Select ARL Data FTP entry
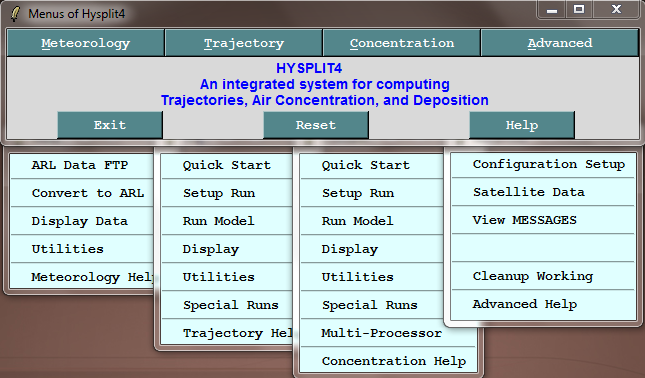Screen dimensions: 645x378 [82, 165]
